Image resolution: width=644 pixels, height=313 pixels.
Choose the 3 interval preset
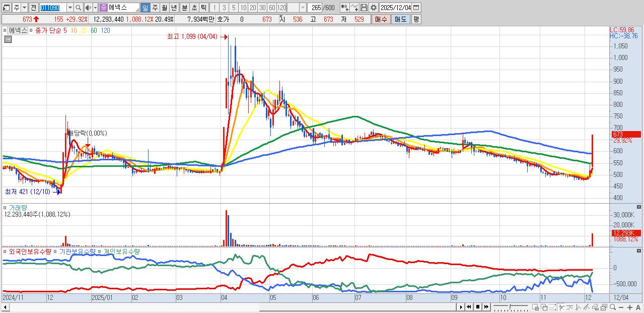224,8
